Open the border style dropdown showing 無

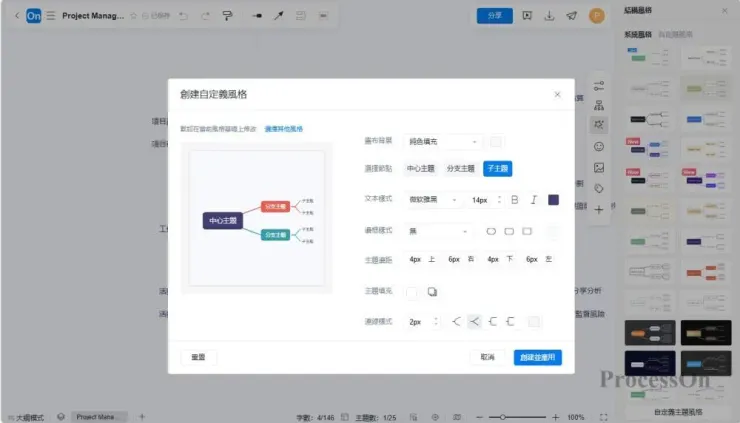[x=438, y=231]
